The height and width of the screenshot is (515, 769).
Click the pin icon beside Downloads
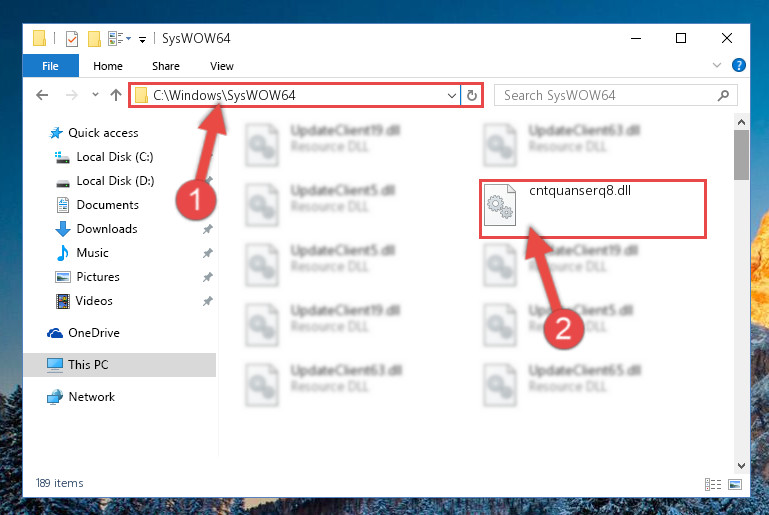click(x=208, y=229)
